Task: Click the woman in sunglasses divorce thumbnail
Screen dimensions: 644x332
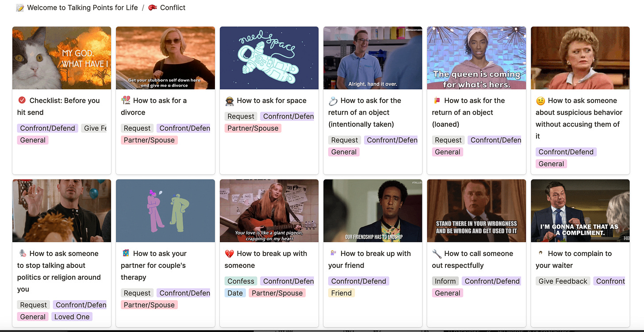Action: 165,58
